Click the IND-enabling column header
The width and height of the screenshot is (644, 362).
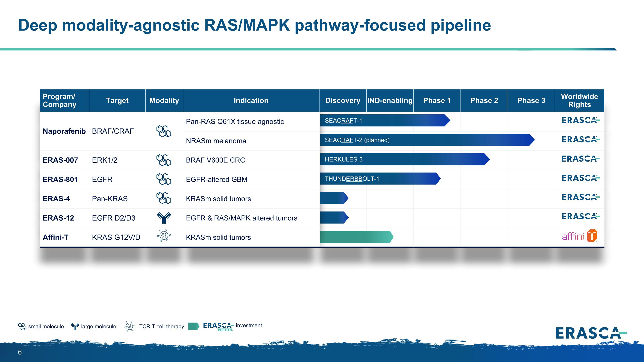[x=390, y=100]
